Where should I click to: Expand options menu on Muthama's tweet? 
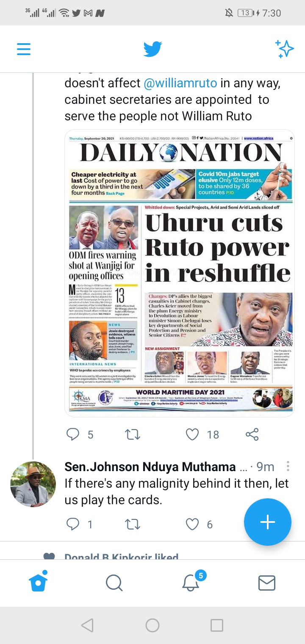click(x=288, y=466)
